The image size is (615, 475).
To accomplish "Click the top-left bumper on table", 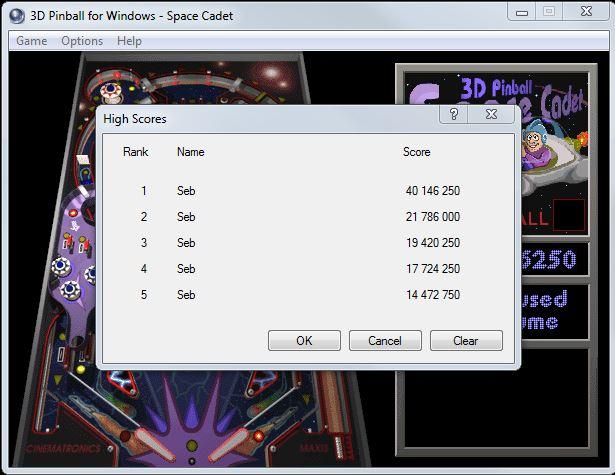I will pyautogui.click(x=111, y=91).
